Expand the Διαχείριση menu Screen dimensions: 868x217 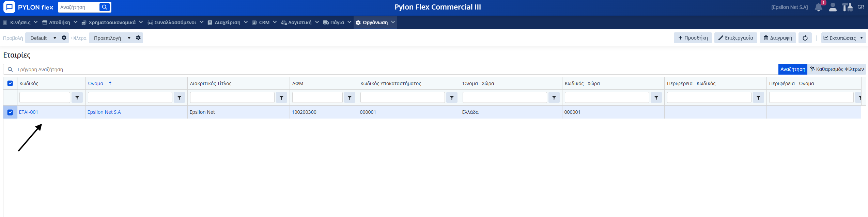pos(228,22)
